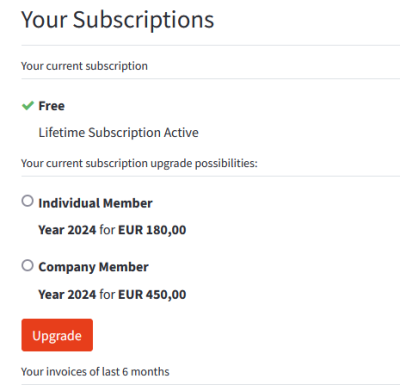This screenshot has width=400, height=385.
Task: Click the orange Upgrade button
Action: (57, 335)
